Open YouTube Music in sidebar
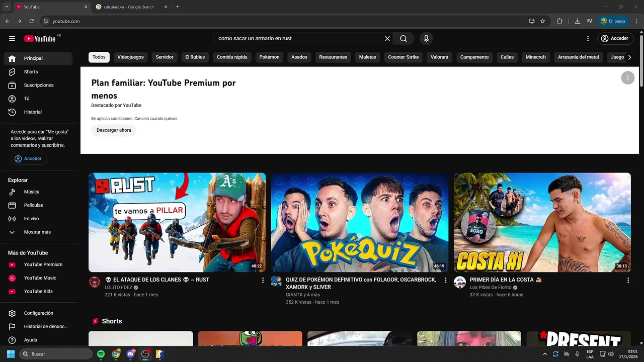The image size is (644, 362). click(x=39, y=278)
